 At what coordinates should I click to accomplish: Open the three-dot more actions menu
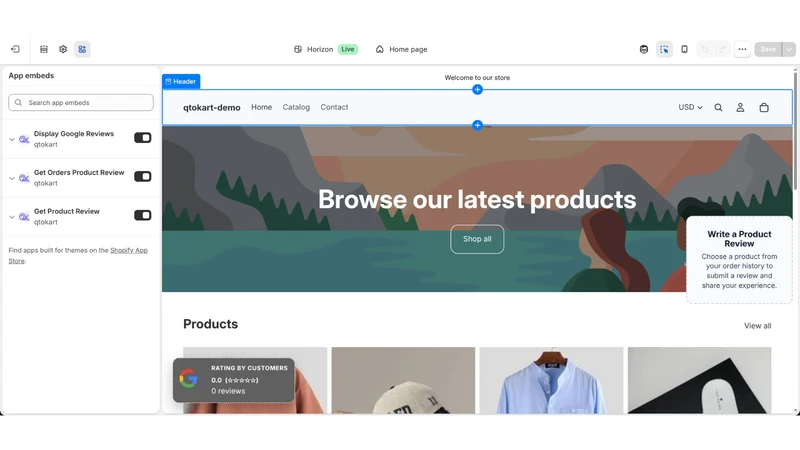[742, 49]
